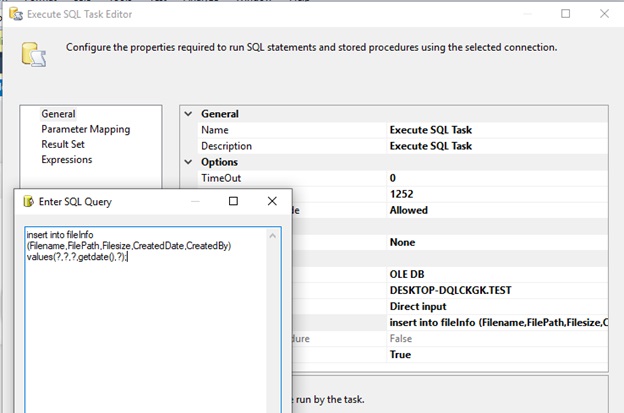Collapse the Options property section
The image size is (624, 413).
click(188, 162)
